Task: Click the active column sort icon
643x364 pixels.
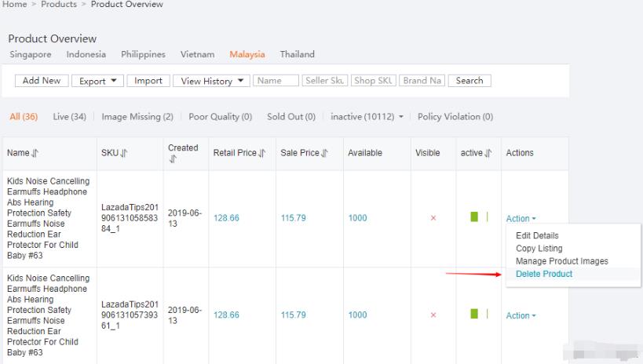Action: pos(489,154)
